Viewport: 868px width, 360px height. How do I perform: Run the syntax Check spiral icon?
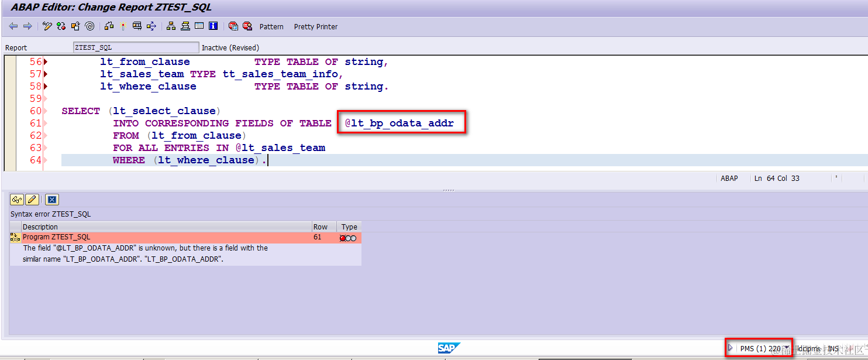[x=89, y=26]
